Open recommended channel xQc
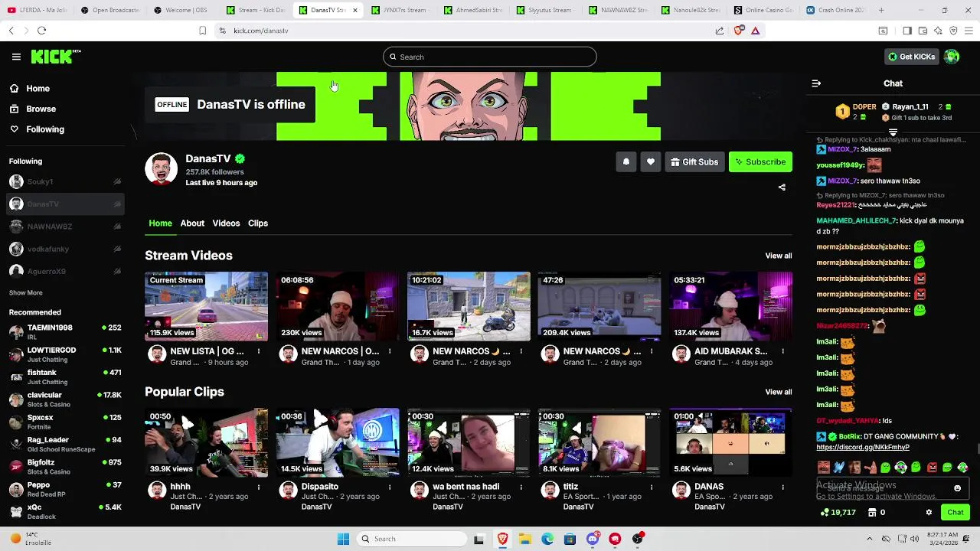The height and width of the screenshot is (551, 980). click(65, 511)
